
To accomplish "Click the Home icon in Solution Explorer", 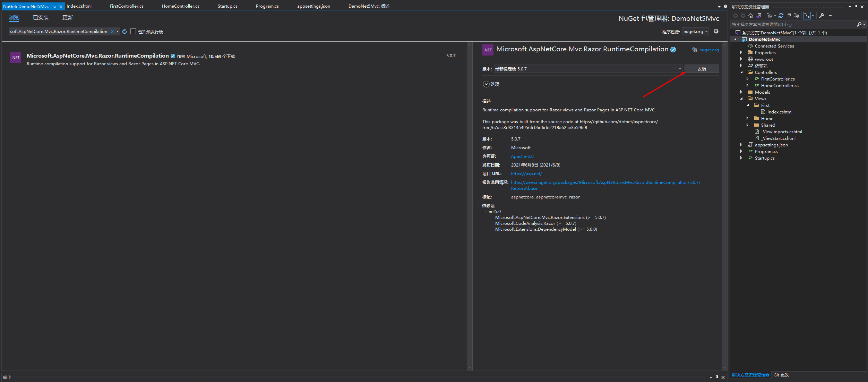I will point(751,16).
